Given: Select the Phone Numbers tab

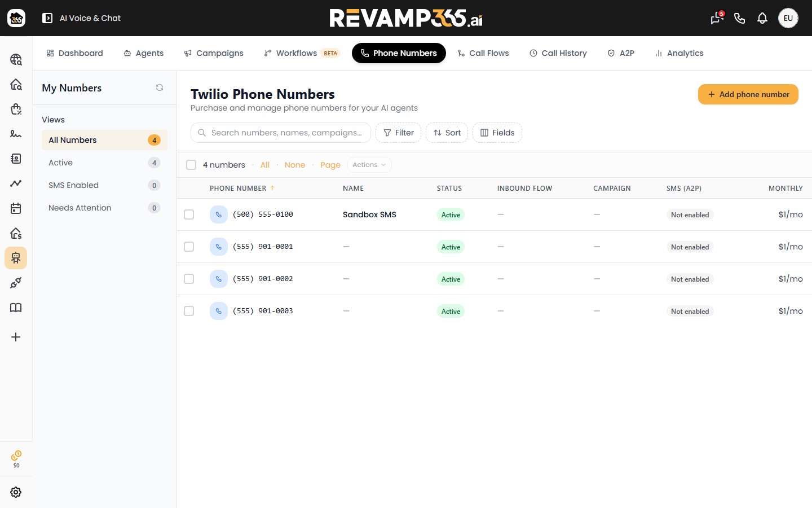Looking at the screenshot, I should click(399, 53).
